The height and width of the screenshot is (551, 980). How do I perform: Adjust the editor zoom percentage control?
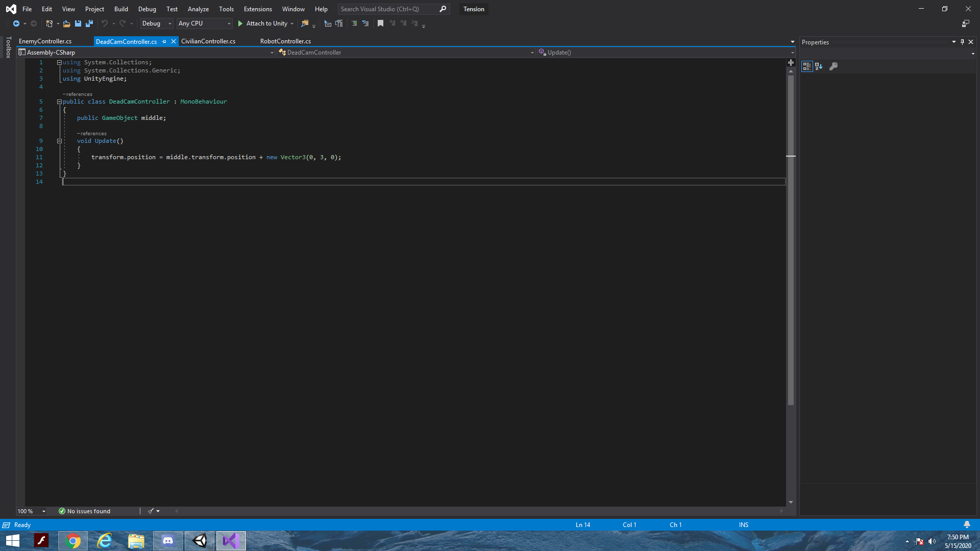click(31, 511)
